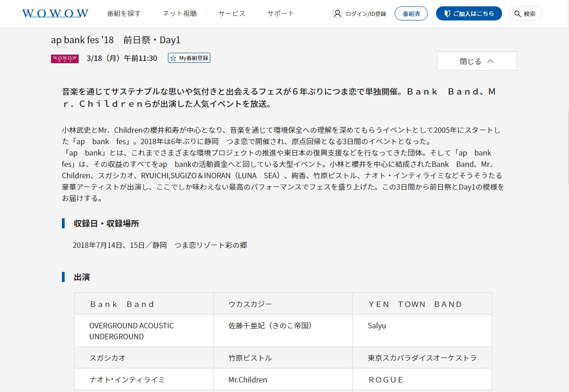Click the Mr.Children table cell
This screenshot has width=569, height=392.
coord(283,379)
